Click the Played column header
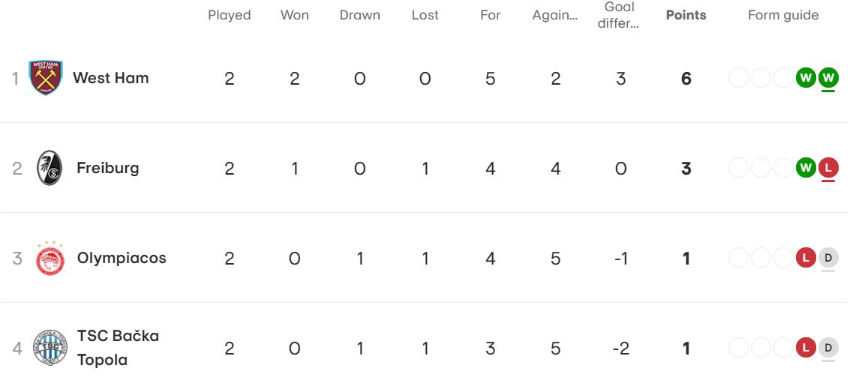 click(230, 15)
